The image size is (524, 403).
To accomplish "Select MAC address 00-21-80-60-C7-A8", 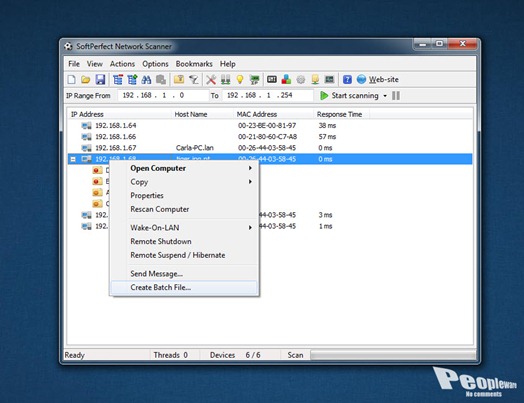I will pos(267,137).
